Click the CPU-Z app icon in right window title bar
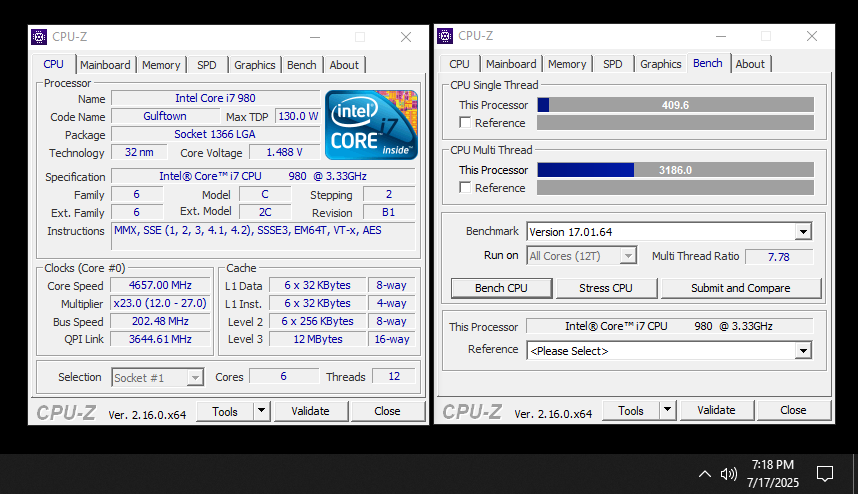This screenshot has height=494, width=858. click(x=445, y=36)
